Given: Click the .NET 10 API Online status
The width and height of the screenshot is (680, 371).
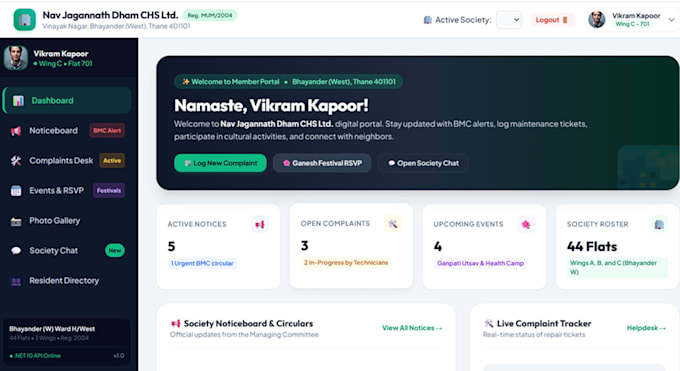Looking at the screenshot, I should (x=35, y=356).
